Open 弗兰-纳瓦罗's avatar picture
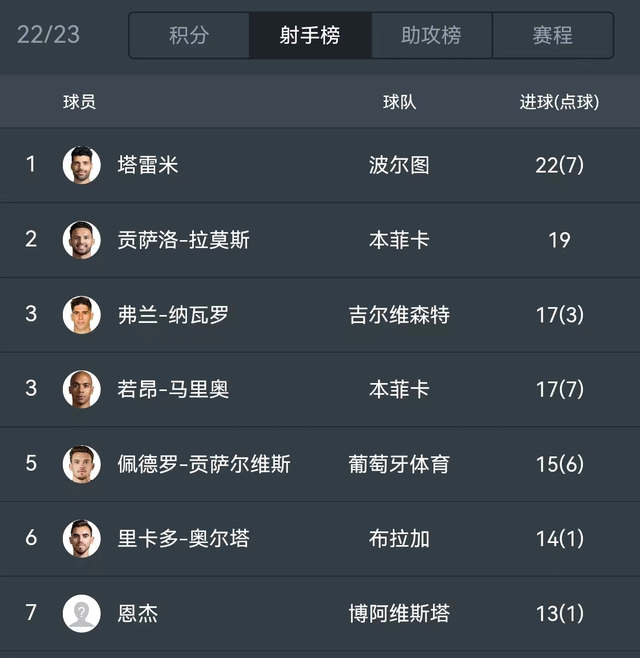The image size is (640, 658). (82, 315)
